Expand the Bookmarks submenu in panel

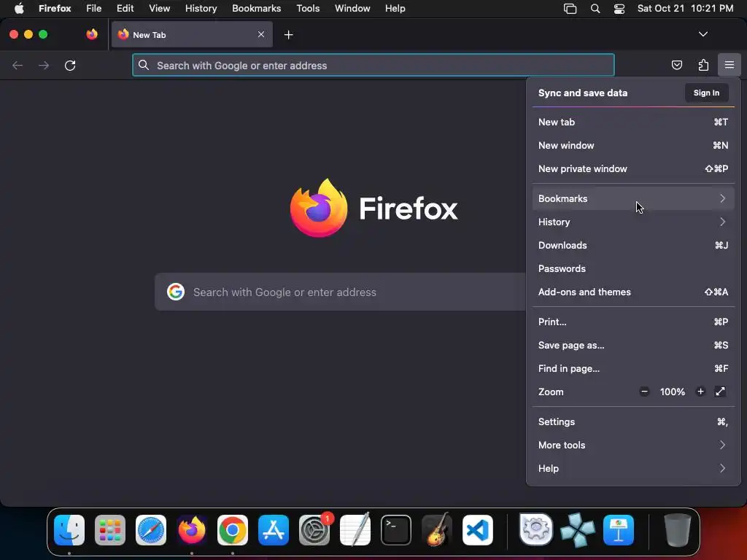click(633, 198)
